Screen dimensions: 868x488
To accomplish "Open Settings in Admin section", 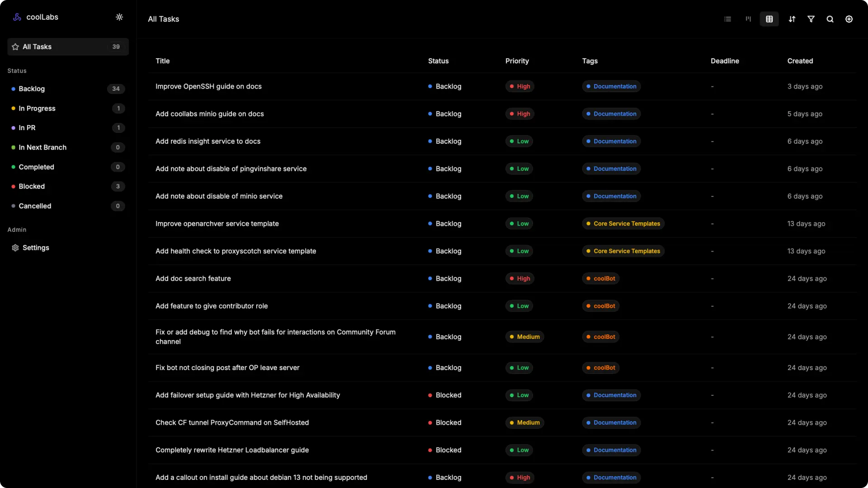I will coord(36,248).
